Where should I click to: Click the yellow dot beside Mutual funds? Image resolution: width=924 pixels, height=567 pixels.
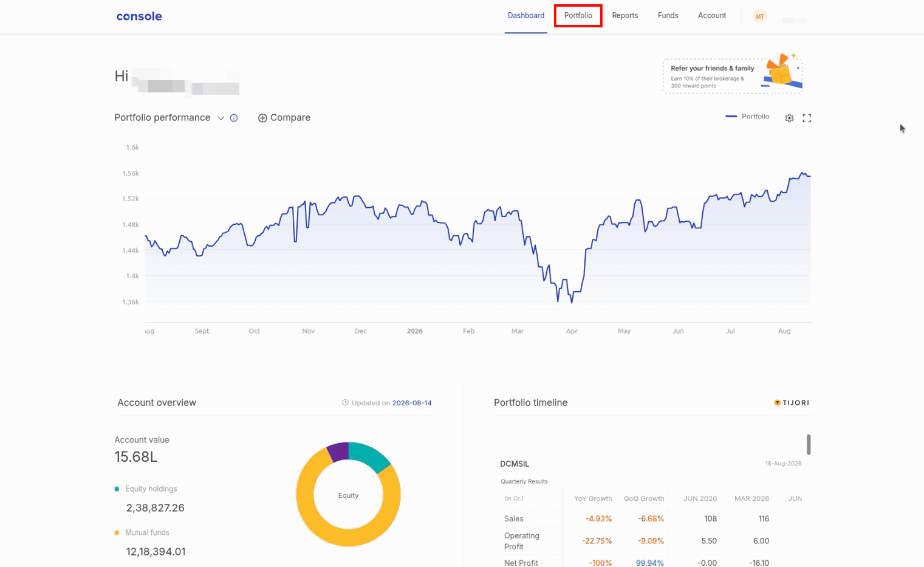pyautogui.click(x=117, y=532)
